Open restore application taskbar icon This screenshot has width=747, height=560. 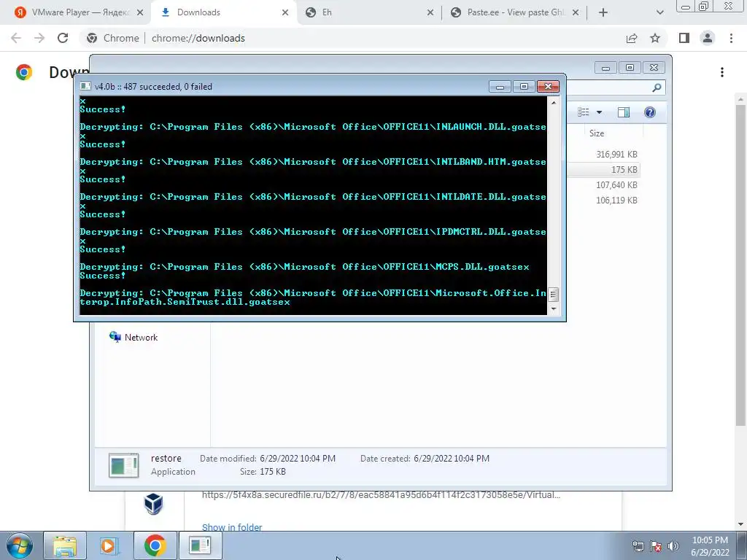pyautogui.click(x=200, y=545)
